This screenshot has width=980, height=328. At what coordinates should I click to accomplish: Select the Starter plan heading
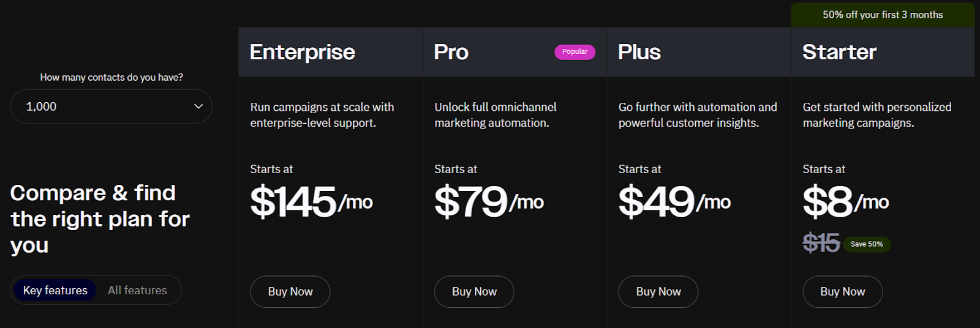(x=840, y=52)
